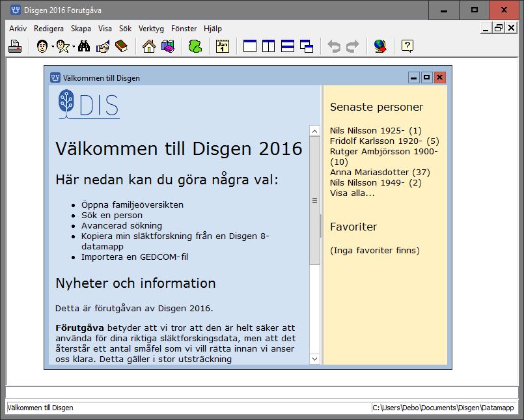Select Nils Nilsson 1925- (1)

click(376, 130)
